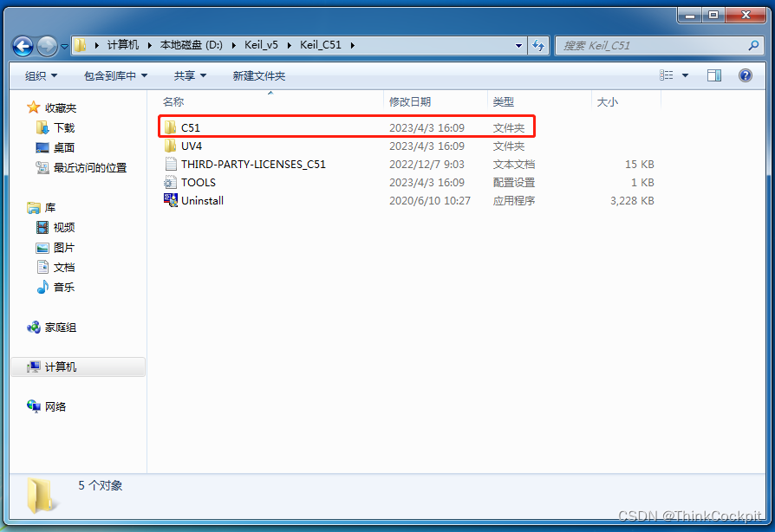
Task: Open 桌面 in favorites
Action: tap(64, 147)
